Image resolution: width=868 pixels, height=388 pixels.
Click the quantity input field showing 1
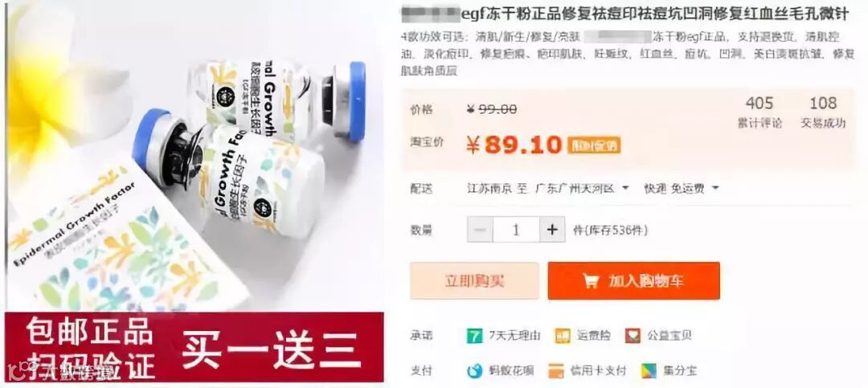[x=516, y=230]
